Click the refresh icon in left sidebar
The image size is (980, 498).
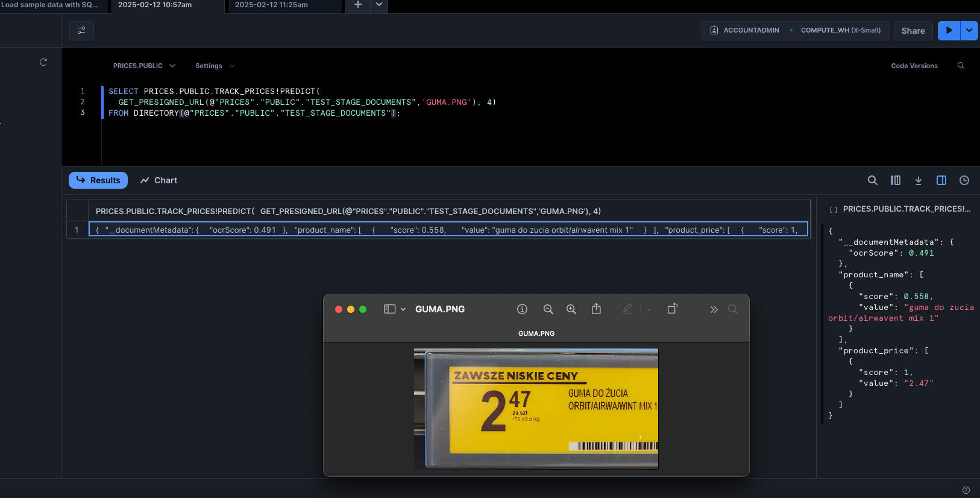coord(43,62)
